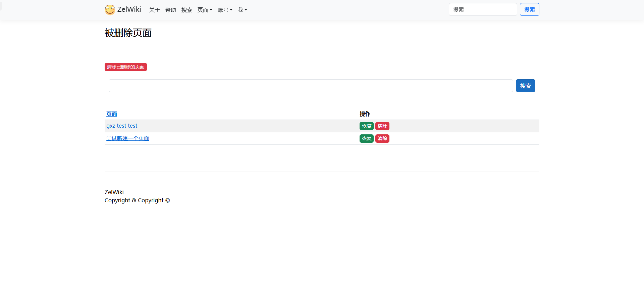
Task: Open the 关于 menu item
Action: (x=154, y=10)
